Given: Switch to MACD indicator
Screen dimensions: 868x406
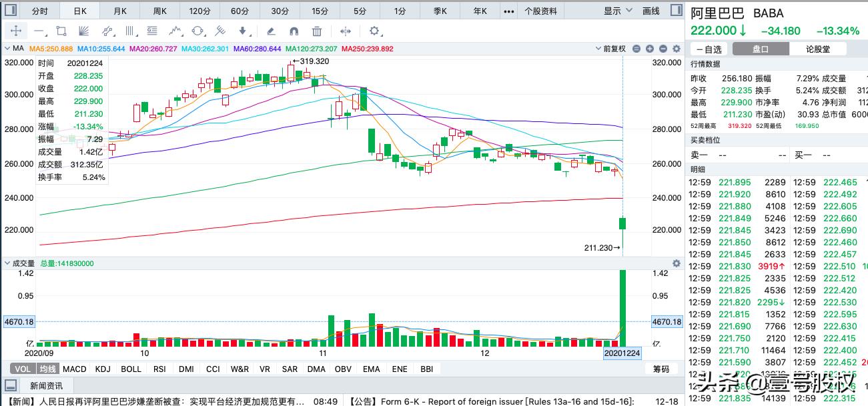Looking at the screenshot, I should point(75,369).
